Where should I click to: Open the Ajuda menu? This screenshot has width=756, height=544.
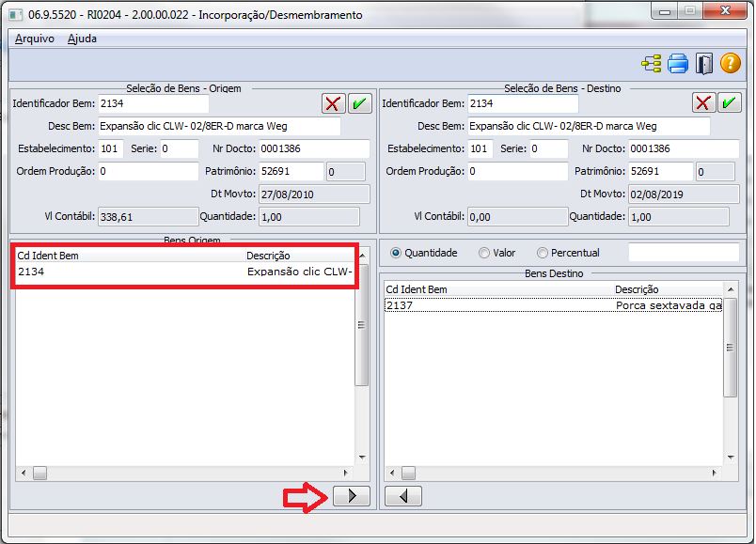(x=82, y=39)
